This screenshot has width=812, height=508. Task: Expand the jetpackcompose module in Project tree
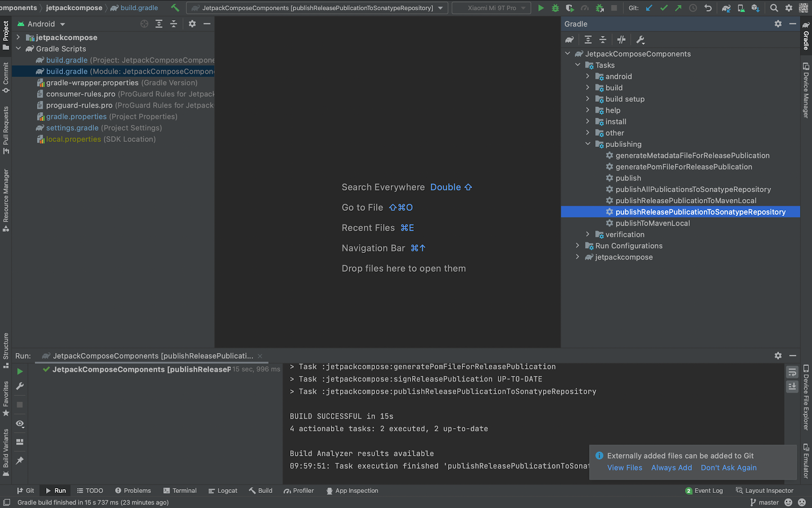18,37
